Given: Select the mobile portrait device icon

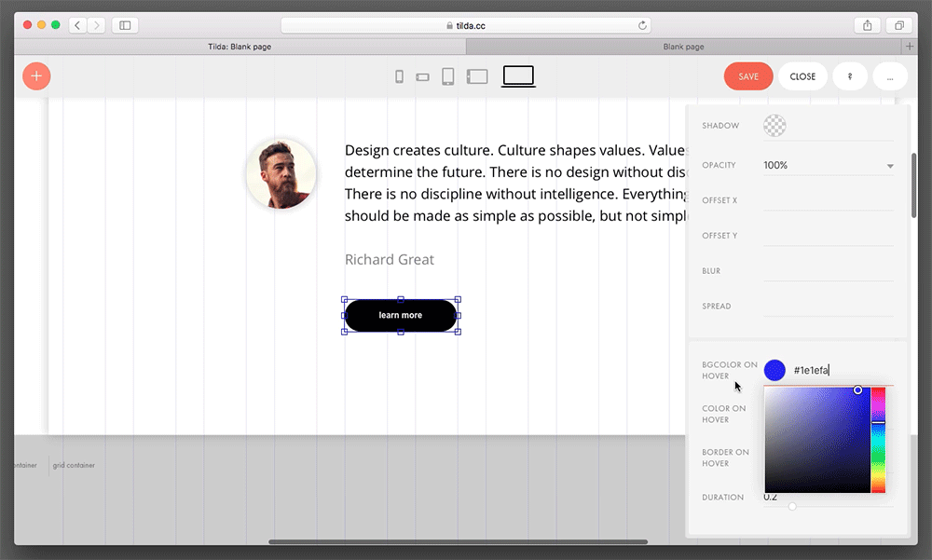Looking at the screenshot, I should point(400,76).
